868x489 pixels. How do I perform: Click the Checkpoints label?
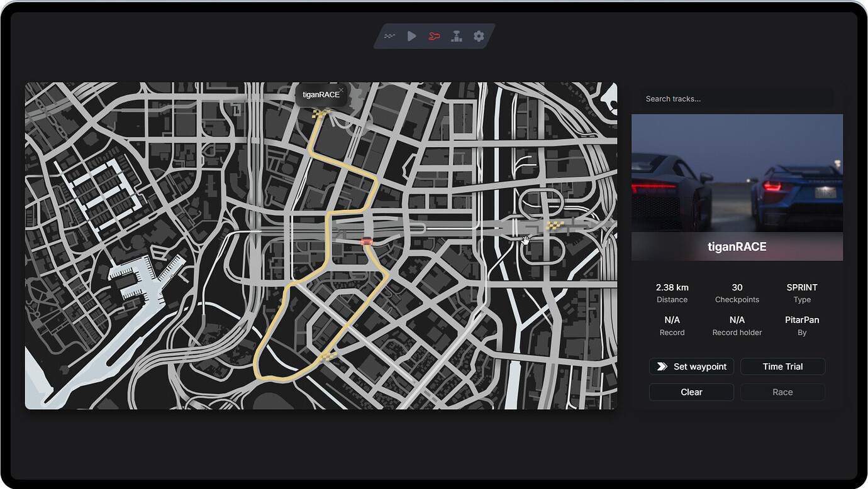pos(737,300)
